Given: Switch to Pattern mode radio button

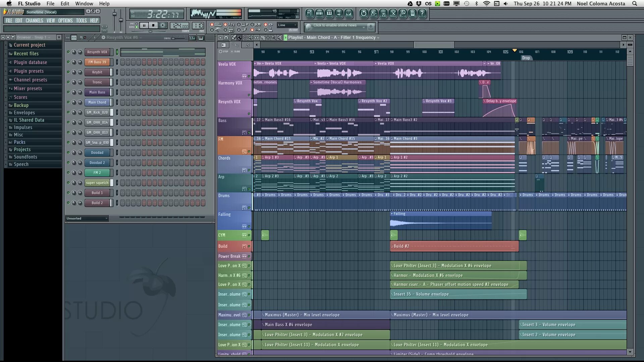Looking at the screenshot, I should pyautogui.click(x=137, y=24).
